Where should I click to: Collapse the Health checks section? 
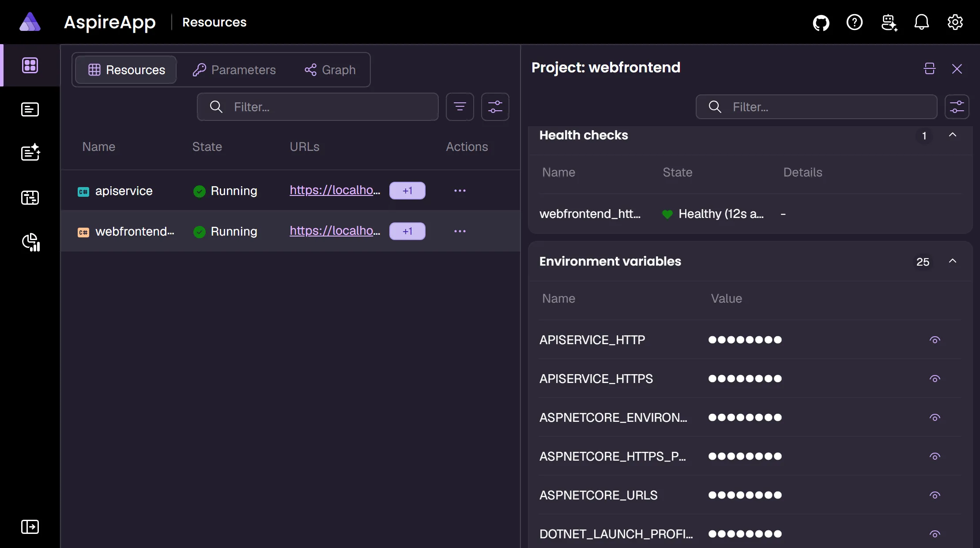pos(953,135)
